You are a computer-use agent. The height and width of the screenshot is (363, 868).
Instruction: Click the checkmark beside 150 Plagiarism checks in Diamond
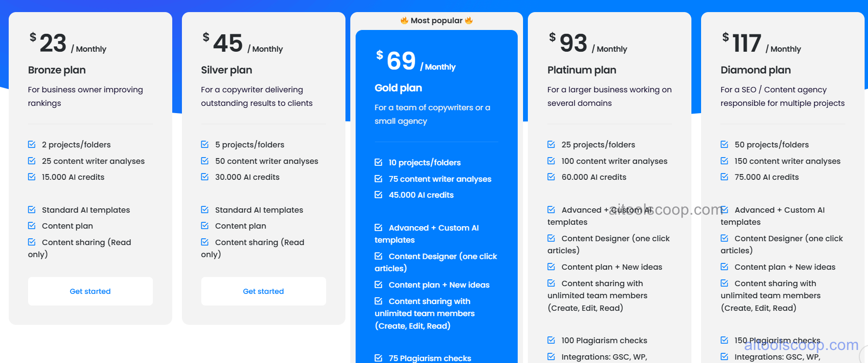[x=724, y=340]
